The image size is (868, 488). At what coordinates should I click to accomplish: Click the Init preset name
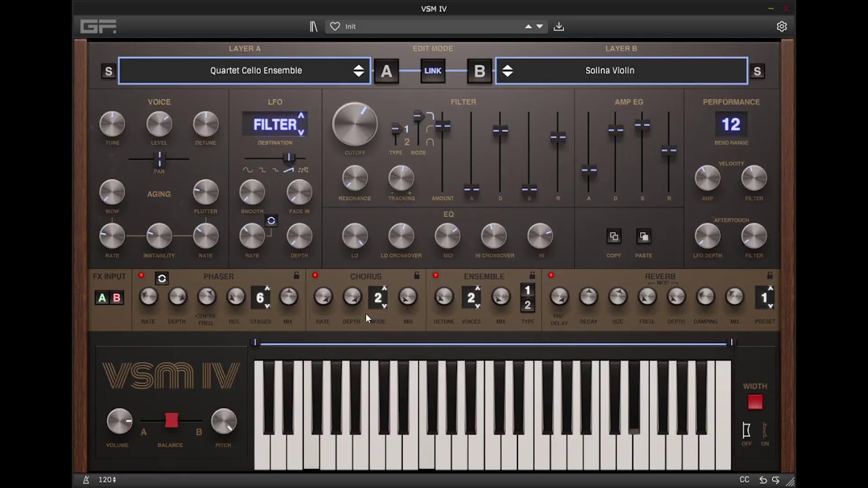click(351, 26)
